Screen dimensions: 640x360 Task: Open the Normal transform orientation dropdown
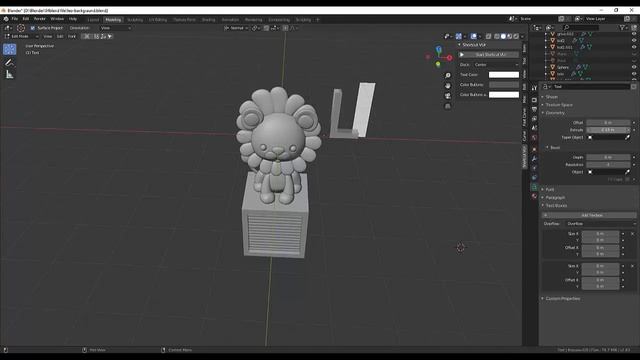(236, 28)
